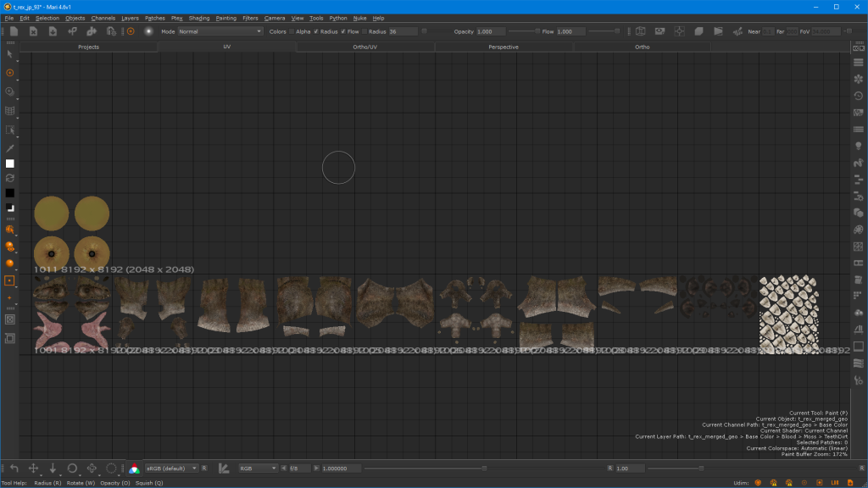
Task: Toggle the R button beside sRGB dropdown
Action: pyautogui.click(x=204, y=468)
